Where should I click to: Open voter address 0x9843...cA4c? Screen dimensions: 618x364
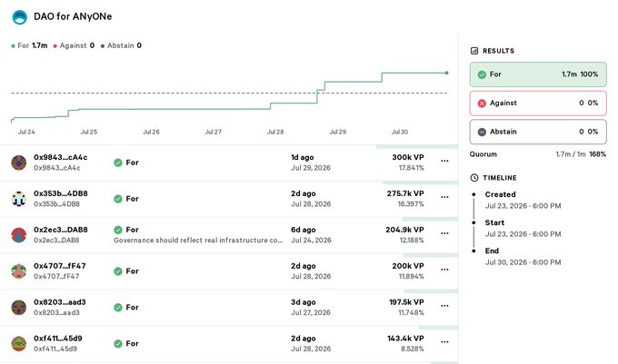click(60, 157)
